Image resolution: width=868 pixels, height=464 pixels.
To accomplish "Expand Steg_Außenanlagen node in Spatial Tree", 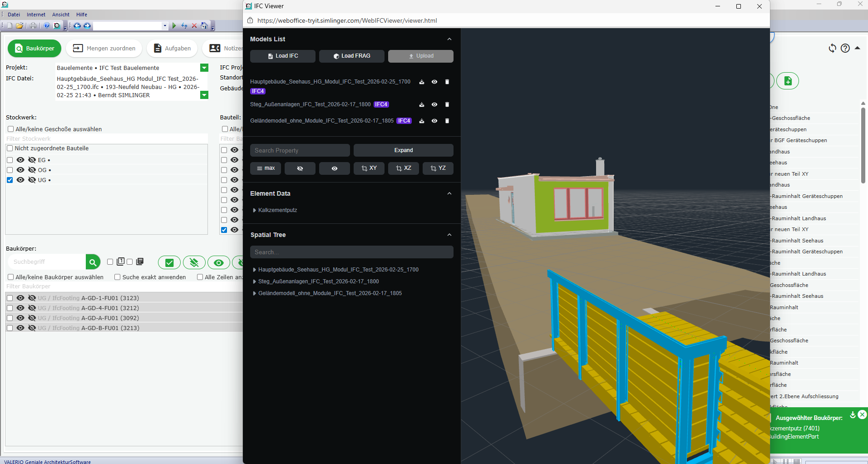I will pos(255,281).
